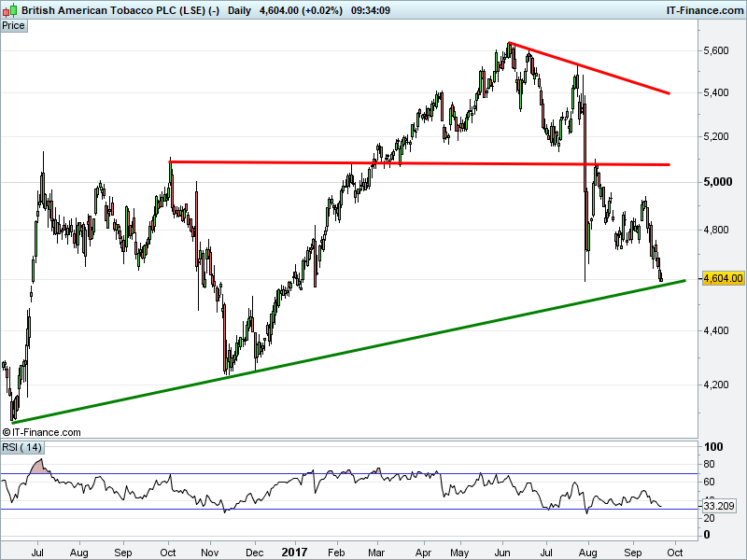Viewport: 747px width, 560px height.
Task: Click the 4,200 price axis label
Action: point(716,385)
